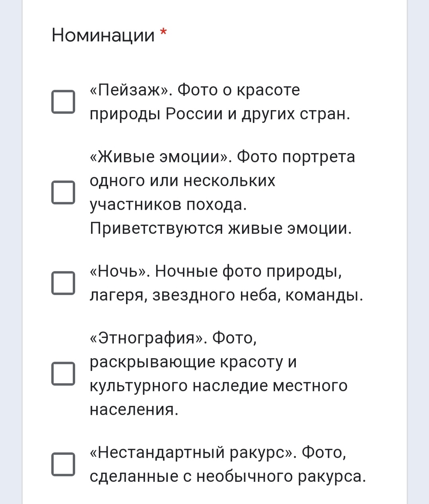This screenshot has width=429, height=504.
Task: Check the «Пейзаж» nomination checkbox
Action: [x=63, y=102]
